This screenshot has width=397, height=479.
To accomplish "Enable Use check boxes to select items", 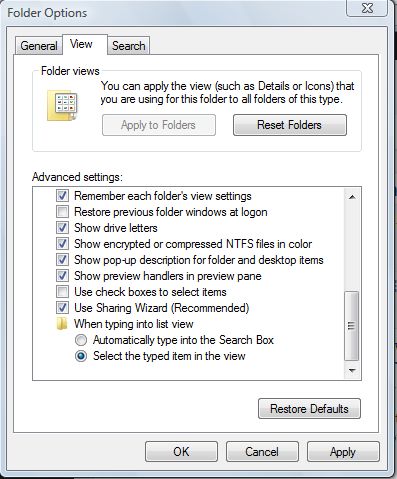I will (62, 292).
